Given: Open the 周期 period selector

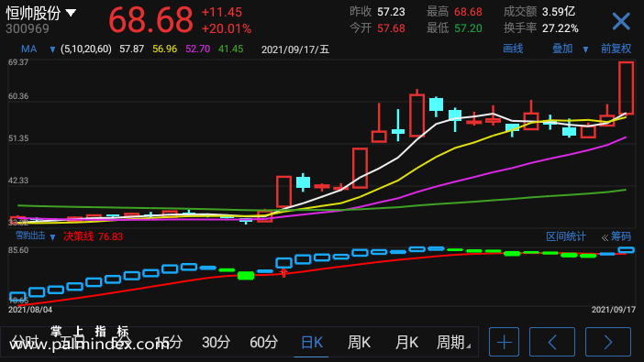Looking at the screenshot, I should (453, 342).
